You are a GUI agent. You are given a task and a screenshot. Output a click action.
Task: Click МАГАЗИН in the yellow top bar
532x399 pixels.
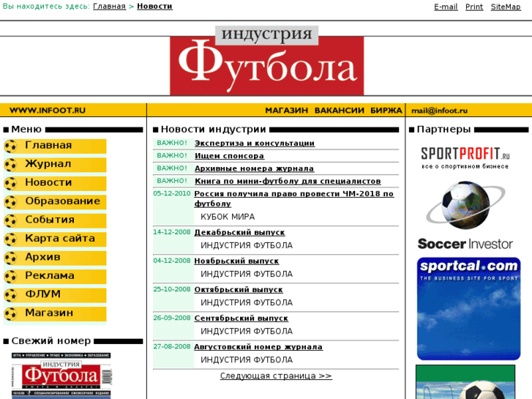(287, 111)
